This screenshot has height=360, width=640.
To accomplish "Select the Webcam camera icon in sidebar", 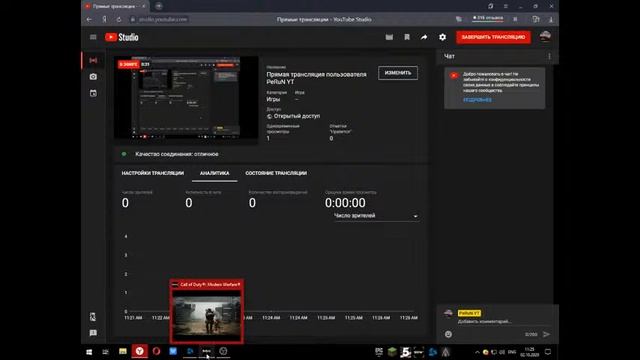I will (93, 77).
